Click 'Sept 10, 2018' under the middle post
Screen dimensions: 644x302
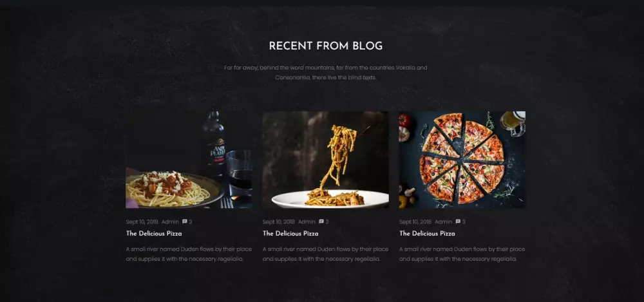278,222
